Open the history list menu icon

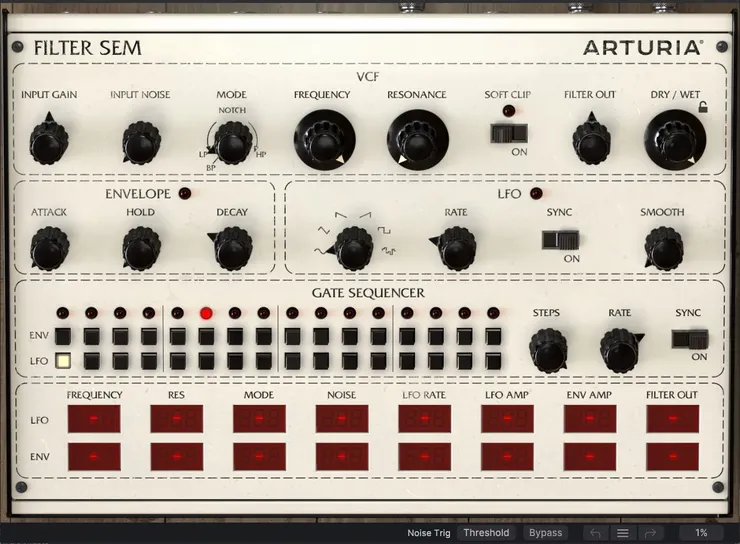point(622,533)
